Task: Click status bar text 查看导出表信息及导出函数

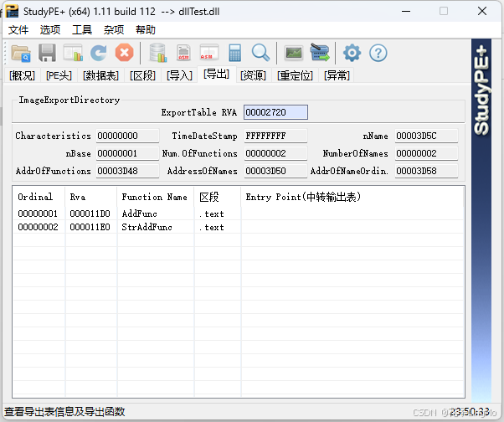Action: pyautogui.click(x=64, y=411)
